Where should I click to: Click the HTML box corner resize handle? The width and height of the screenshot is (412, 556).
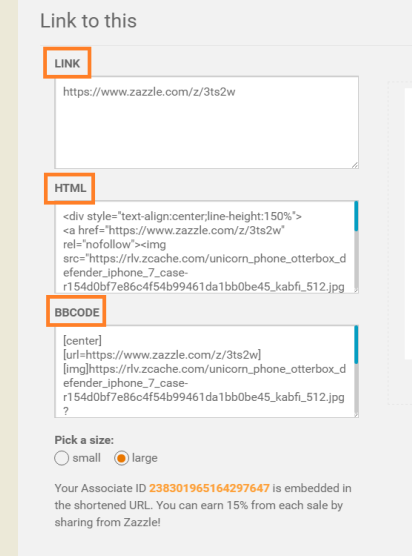(356, 290)
